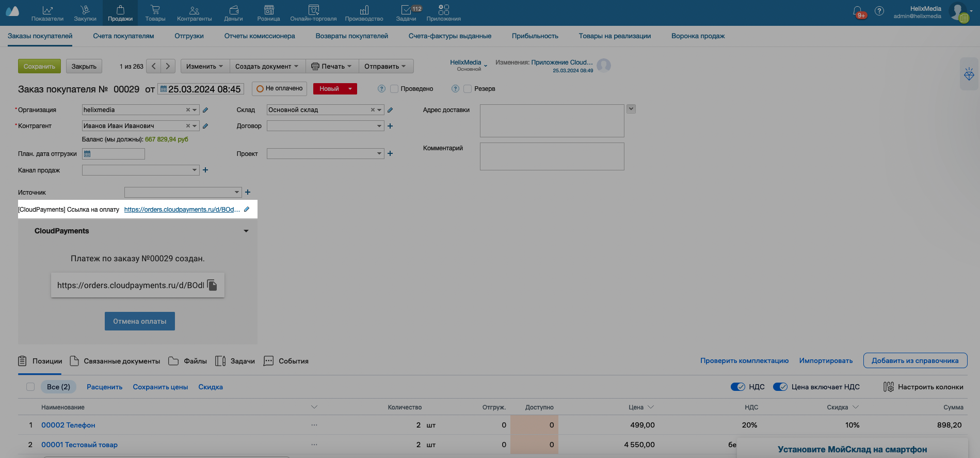Toggle the НДС switch
This screenshot has width=980, height=458.
pyautogui.click(x=738, y=387)
